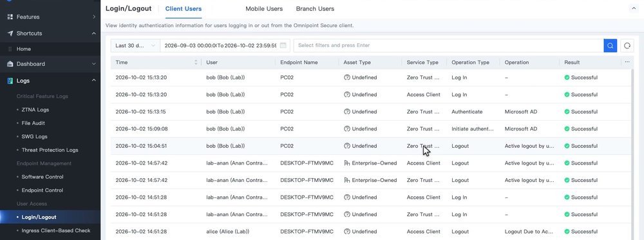
Task: Open File Audit logs
Action: [33, 123]
